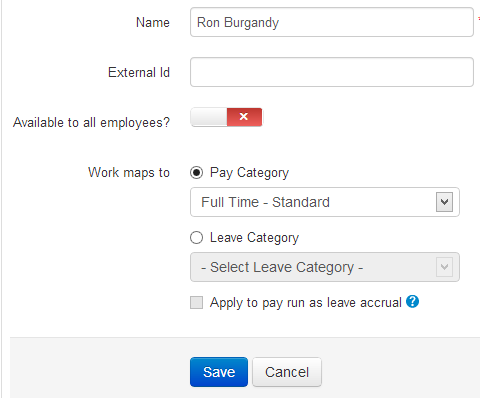
Task: Click the white handle of the availability switch
Action: pyautogui.click(x=209, y=117)
